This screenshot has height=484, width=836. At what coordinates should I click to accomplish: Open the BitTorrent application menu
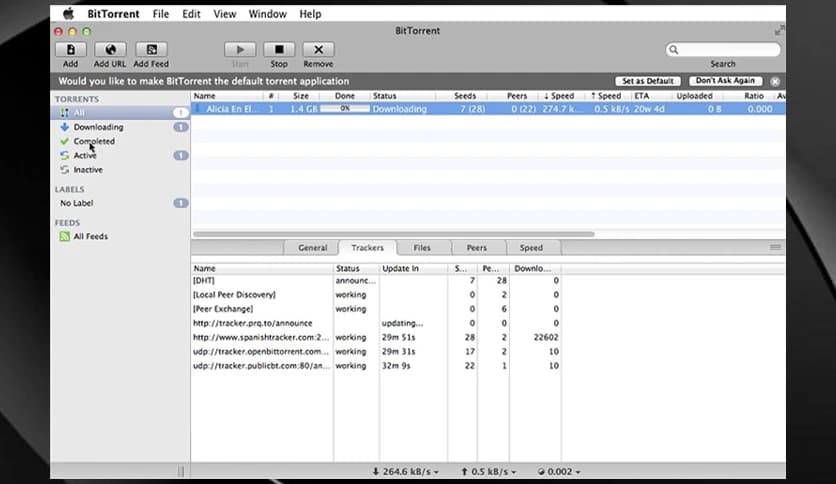[x=113, y=14]
